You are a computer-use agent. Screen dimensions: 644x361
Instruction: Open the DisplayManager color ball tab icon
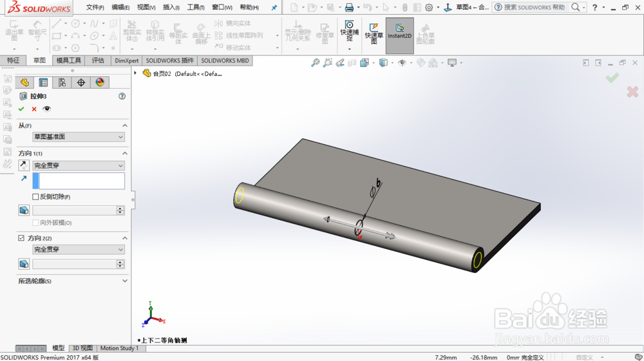tap(100, 82)
